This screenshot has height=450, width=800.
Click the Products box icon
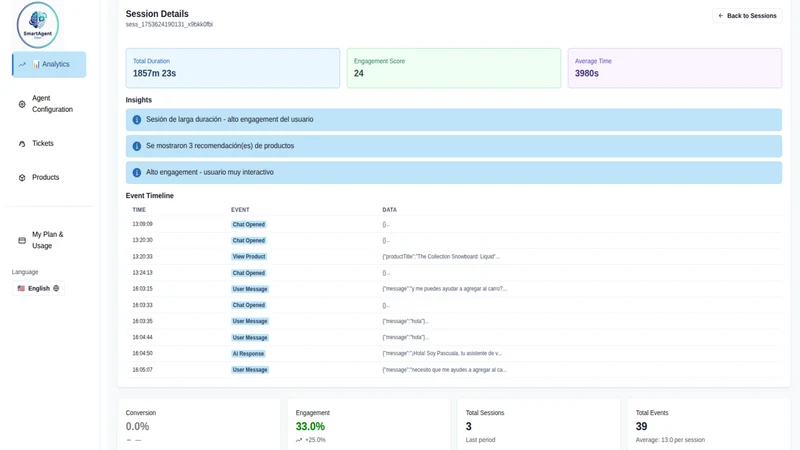(x=22, y=178)
